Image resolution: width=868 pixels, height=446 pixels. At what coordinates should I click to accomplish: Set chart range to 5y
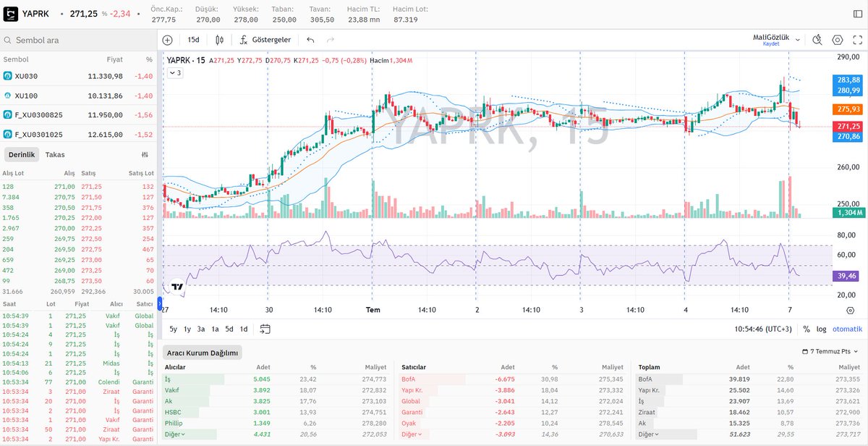pyautogui.click(x=174, y=329)
